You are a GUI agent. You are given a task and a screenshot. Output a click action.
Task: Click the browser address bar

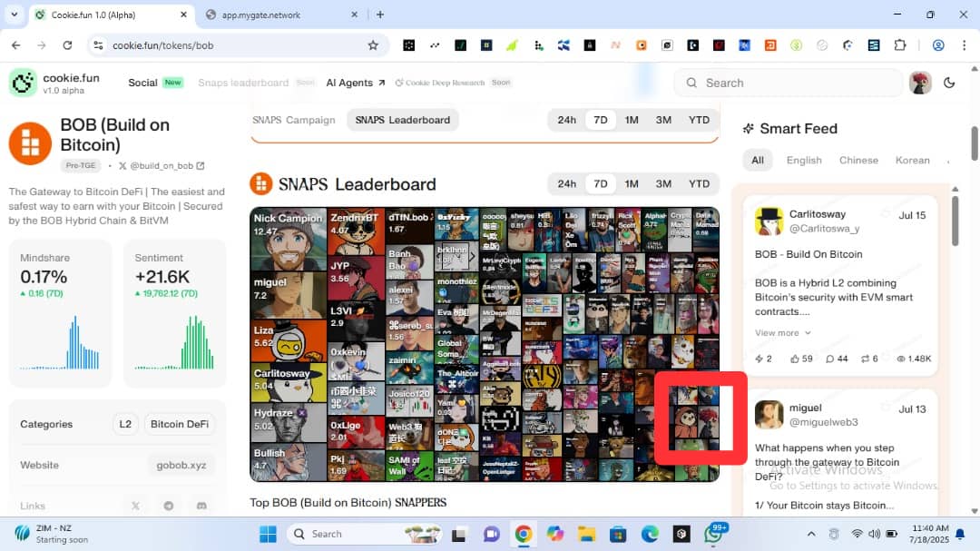(x=238, y=45)
